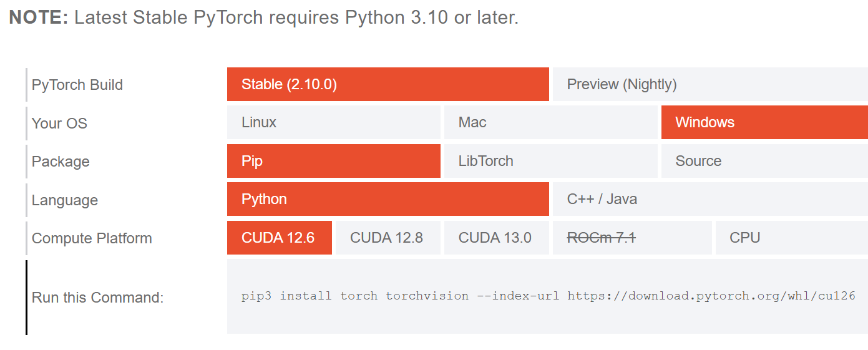Click the "Your OS" row label
This screenshot has width=868, height=350.
[x=59, y=124]
